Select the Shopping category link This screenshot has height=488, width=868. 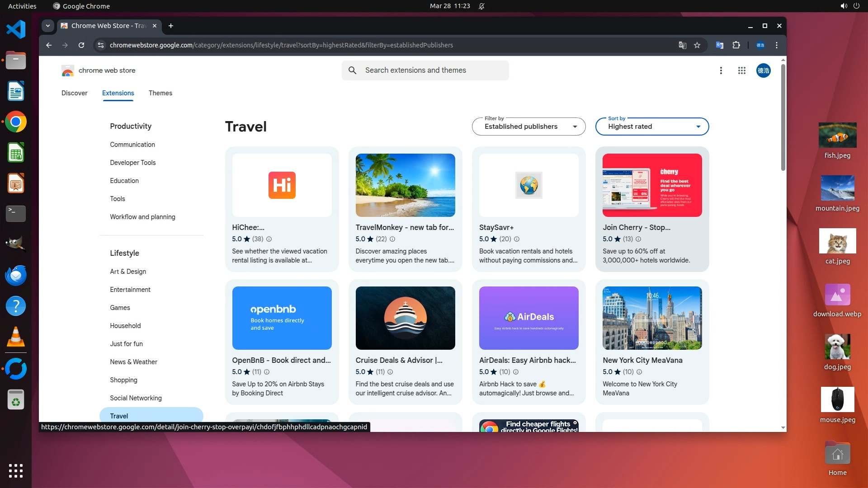[123, 380]
